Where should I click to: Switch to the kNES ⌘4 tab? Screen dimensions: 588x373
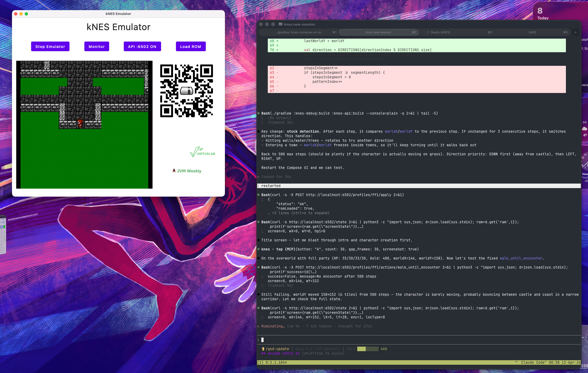532,32
